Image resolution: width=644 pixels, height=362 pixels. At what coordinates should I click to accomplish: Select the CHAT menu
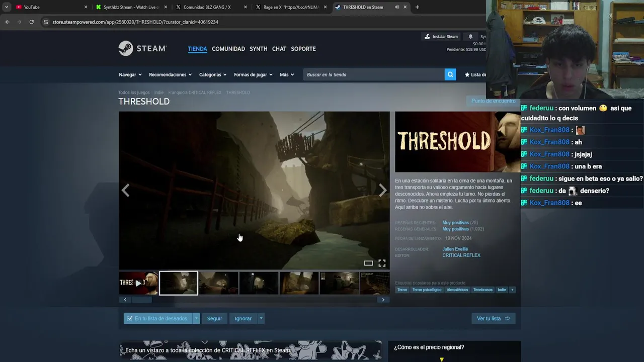click(279, 49)
